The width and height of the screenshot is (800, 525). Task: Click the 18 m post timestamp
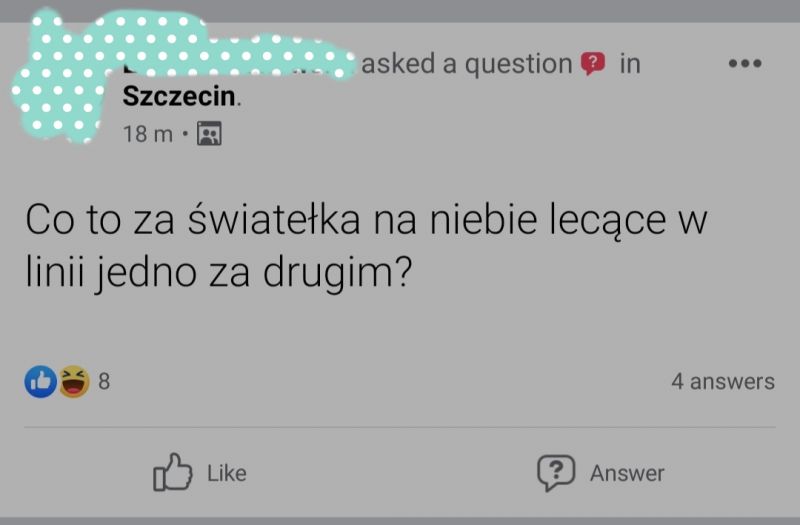[147, 134]
